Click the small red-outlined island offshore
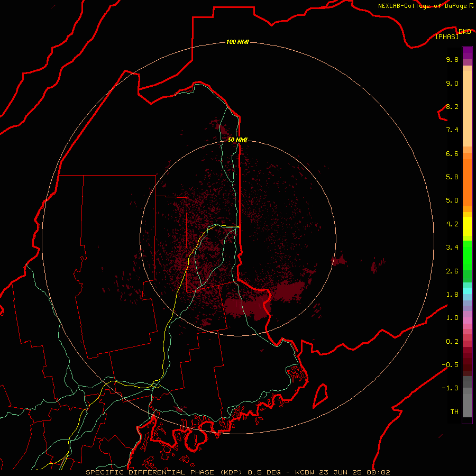Viewport: 476px width, 476px height. (320, 396)
